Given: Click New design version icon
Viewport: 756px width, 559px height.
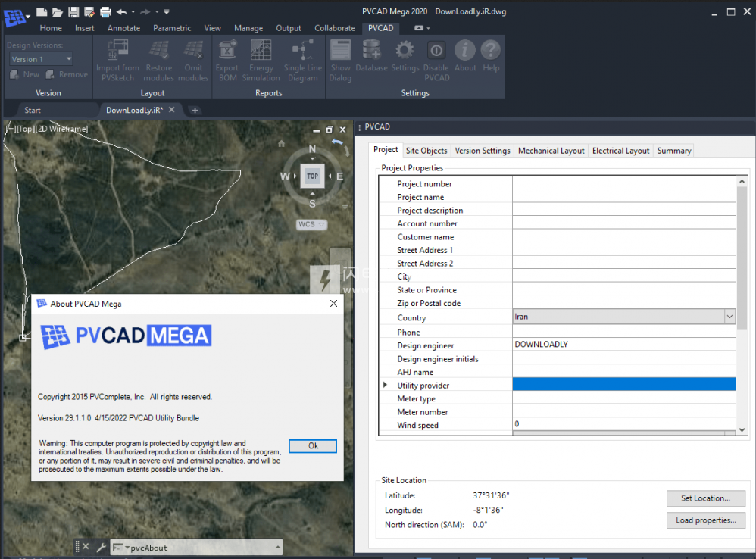Looking at the screenshot, I should [14, 74].
